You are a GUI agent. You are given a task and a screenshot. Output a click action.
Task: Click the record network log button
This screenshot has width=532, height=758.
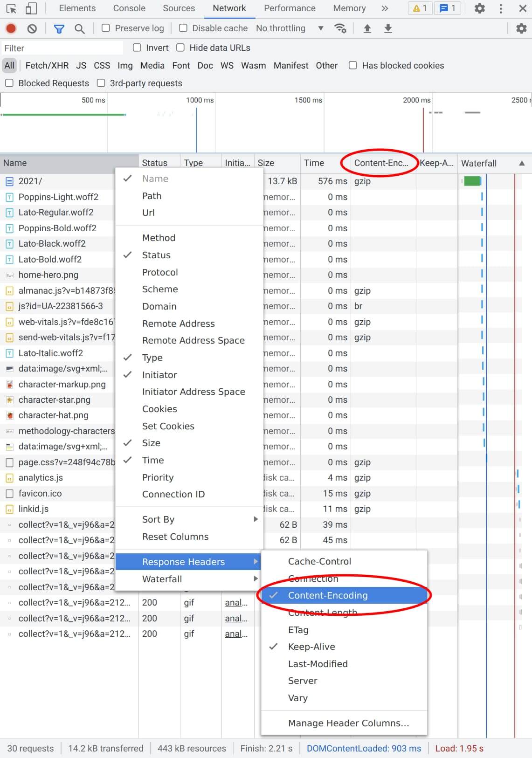pyautogui.click(x=11, y=28)
